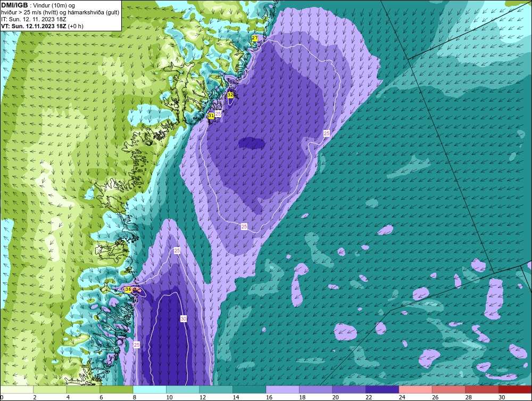Pick the 14–16 m/s dark teal legend swatch

pos(250,389)
